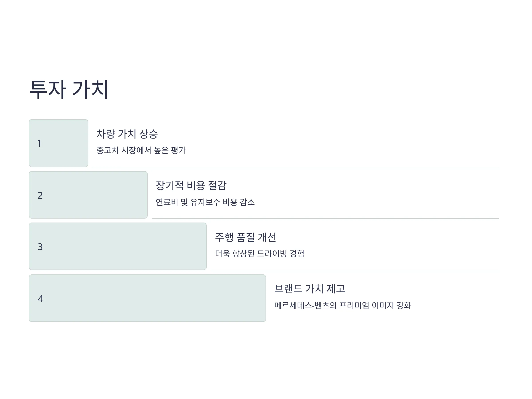Click divider line under 주행 품질 개선 row
532x399 pixels.
[355, 270]
